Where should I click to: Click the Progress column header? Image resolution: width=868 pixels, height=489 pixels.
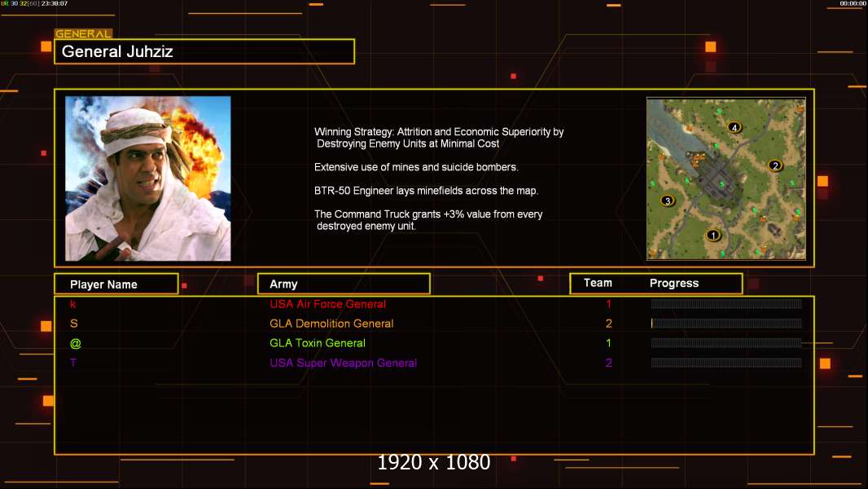pos(673,283)
